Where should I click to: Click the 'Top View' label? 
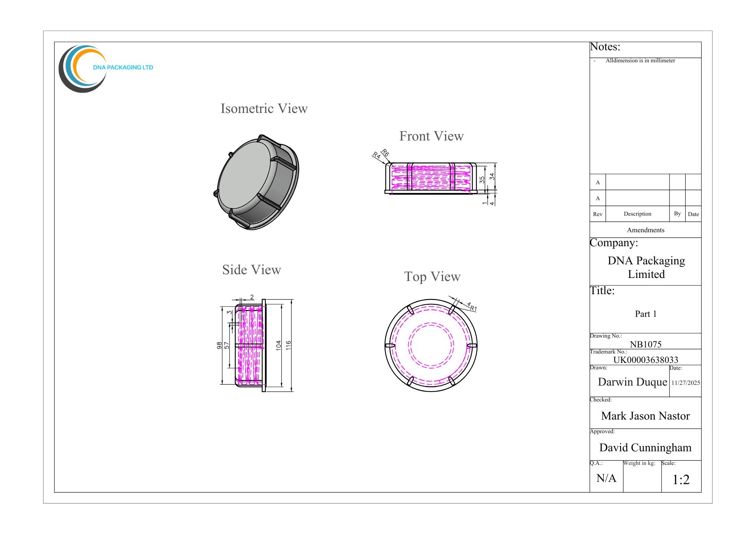click(x=432, y=276)
